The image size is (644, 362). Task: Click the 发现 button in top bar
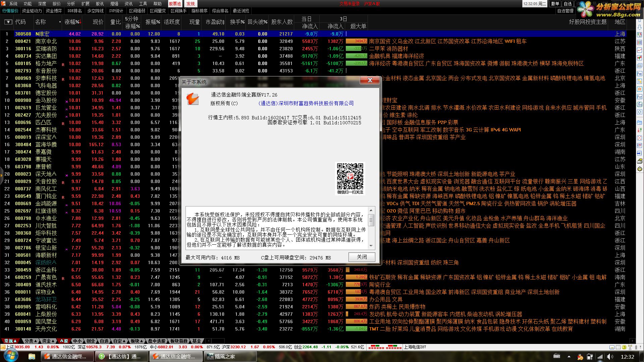[191, 4]
